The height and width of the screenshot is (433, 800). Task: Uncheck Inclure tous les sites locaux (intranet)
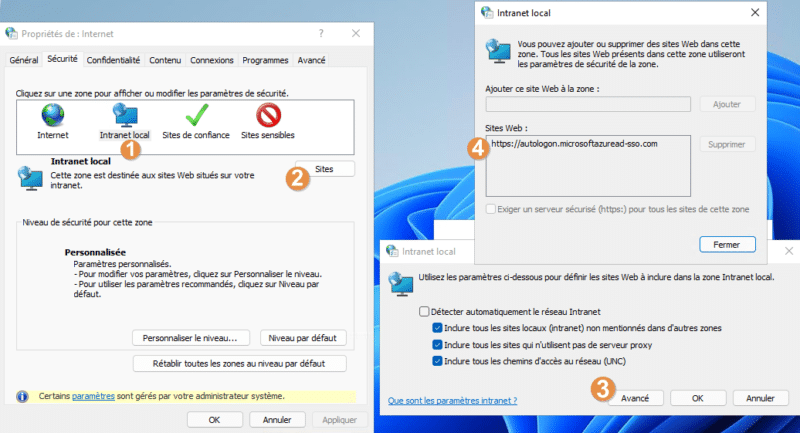pyautogui.click(x=437, y=328)
